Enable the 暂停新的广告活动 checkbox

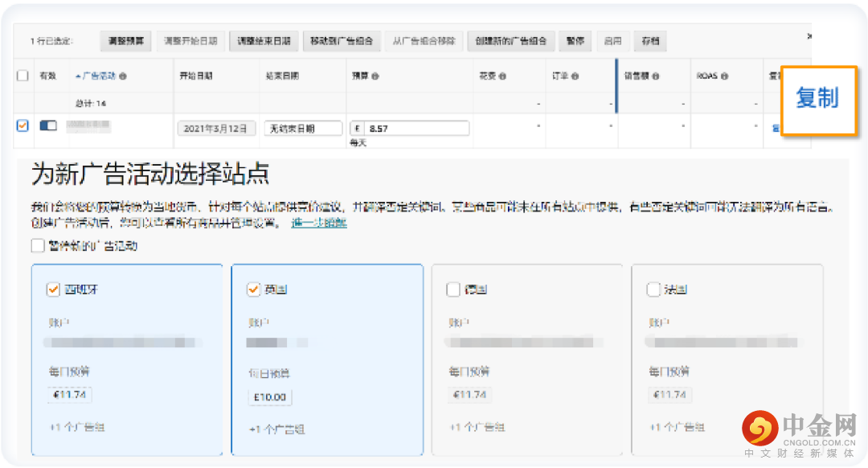pyautogui.click(x=38, y=245)
